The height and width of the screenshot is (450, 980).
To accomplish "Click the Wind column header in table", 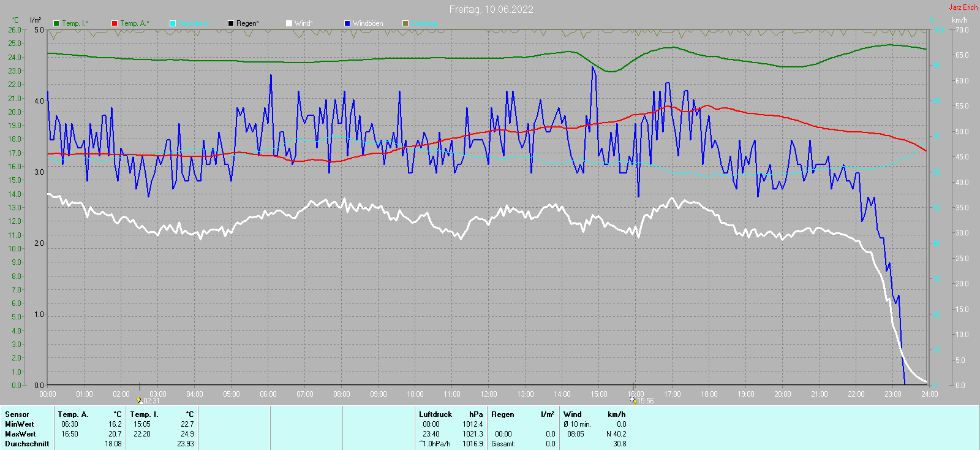I will [572, 414].
